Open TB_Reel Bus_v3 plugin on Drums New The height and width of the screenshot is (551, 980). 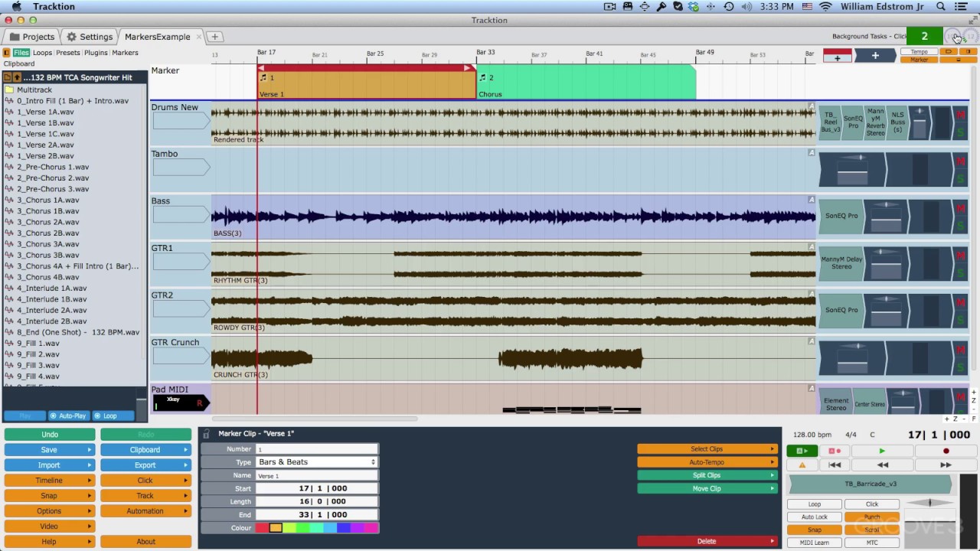coord(830,122)
